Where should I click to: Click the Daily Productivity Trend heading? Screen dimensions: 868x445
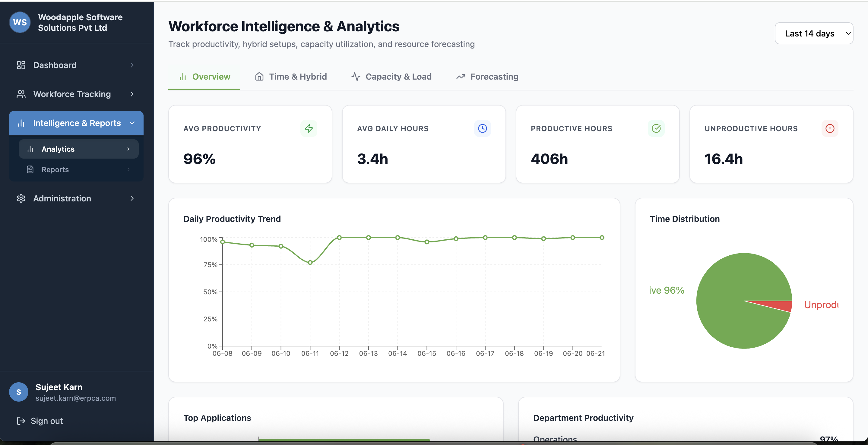click(x=232, y=219)
